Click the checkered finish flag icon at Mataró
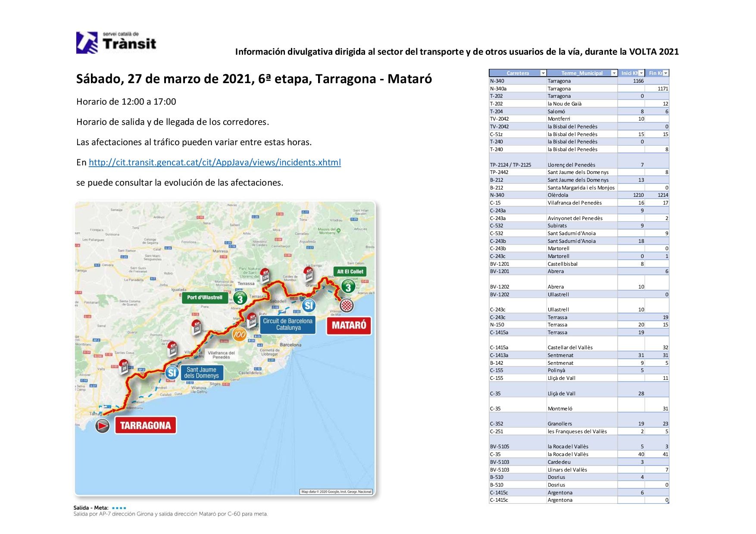 point(347,305)
